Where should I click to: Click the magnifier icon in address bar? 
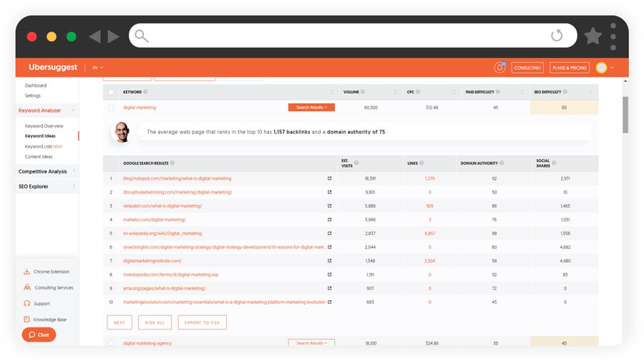[x=141, y=37]
